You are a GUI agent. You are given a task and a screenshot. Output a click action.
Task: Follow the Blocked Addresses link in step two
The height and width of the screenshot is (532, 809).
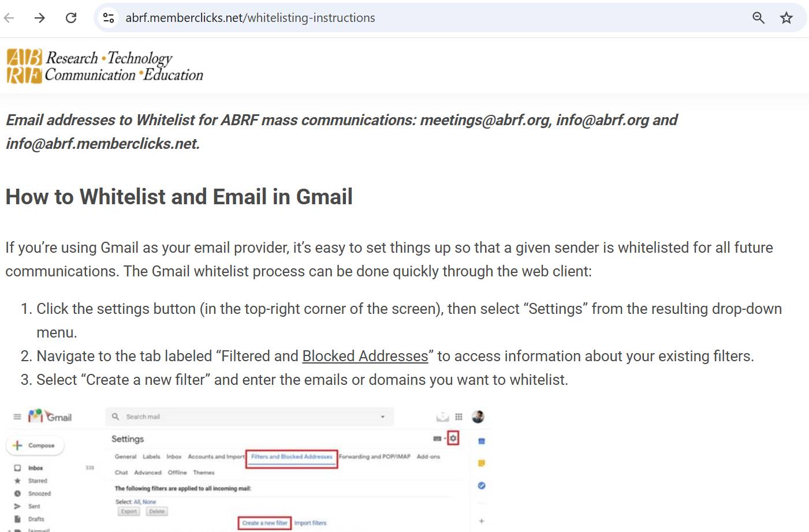point(364,356)
